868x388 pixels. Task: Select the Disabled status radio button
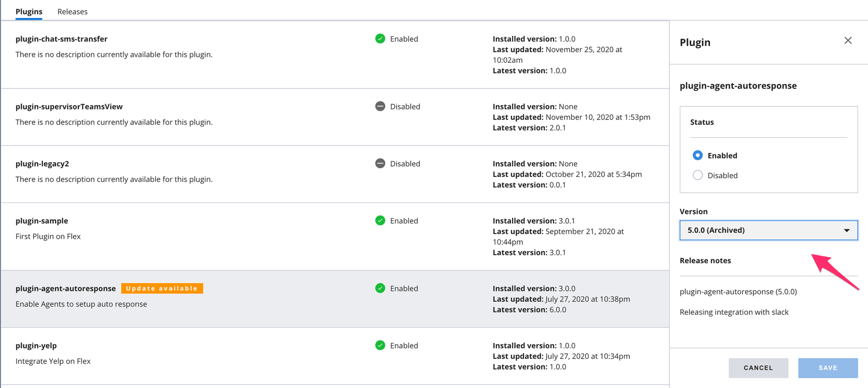point(697,175)
